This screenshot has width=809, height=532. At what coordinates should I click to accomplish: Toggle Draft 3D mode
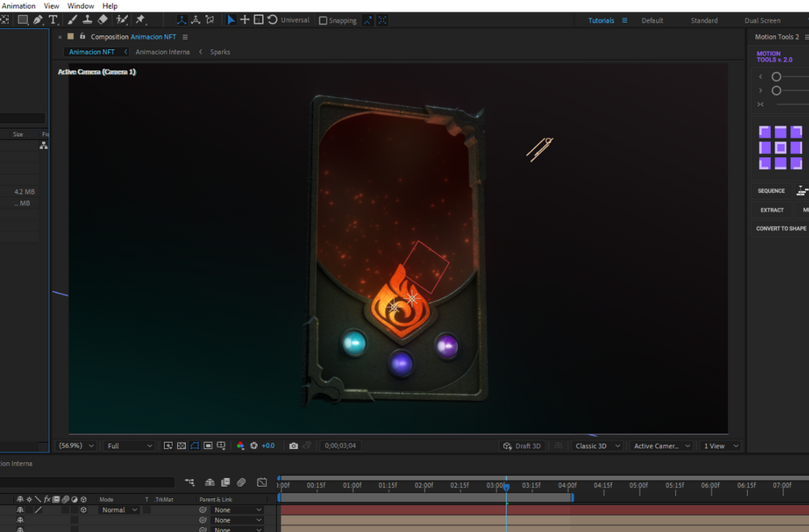(x=522, y=446)
